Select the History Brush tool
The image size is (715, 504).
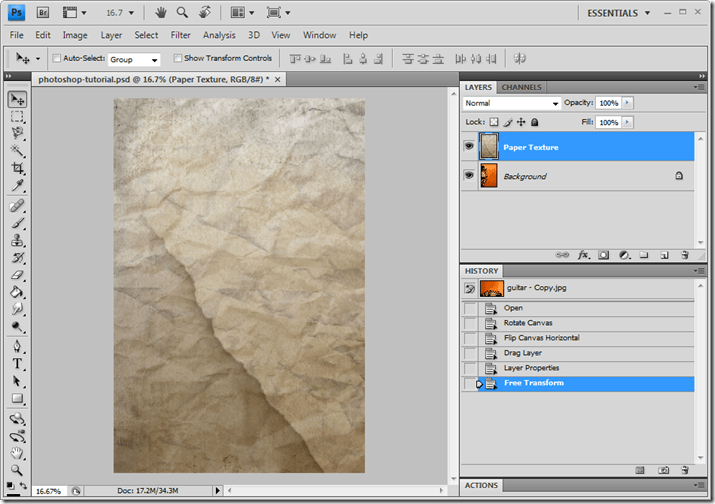tap(17, 258)
